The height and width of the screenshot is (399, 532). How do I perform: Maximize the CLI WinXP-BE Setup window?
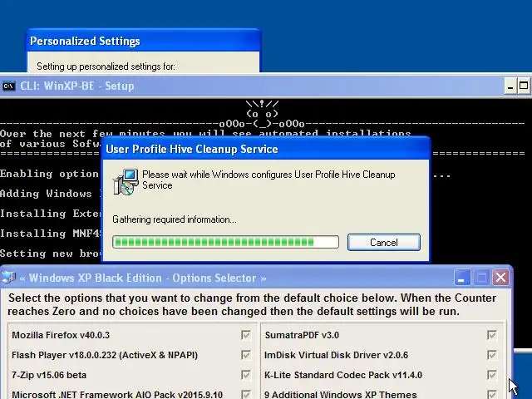pos(524,86)
